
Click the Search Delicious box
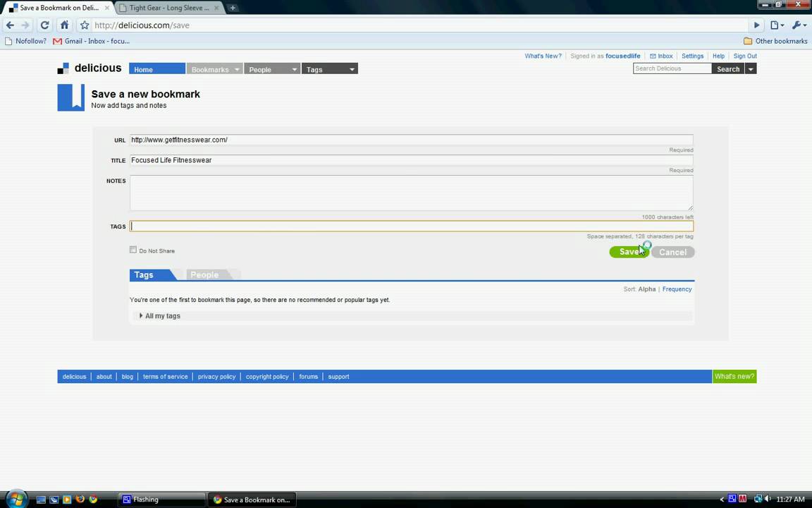tap(672, 68)
